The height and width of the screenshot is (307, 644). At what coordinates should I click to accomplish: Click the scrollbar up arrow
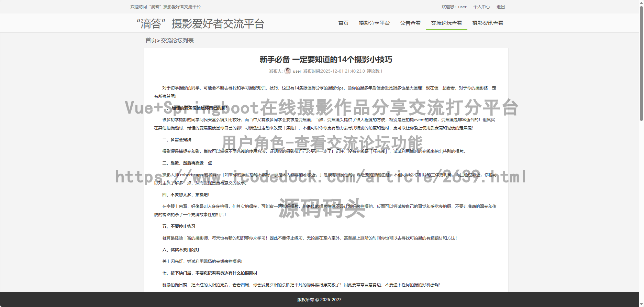coord(641,3)
